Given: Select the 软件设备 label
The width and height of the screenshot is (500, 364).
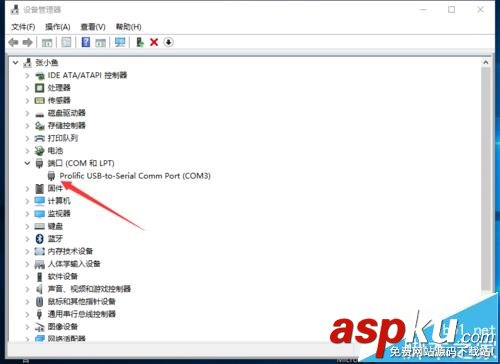Looking at the screenshot, I should [x=63, y=276].
